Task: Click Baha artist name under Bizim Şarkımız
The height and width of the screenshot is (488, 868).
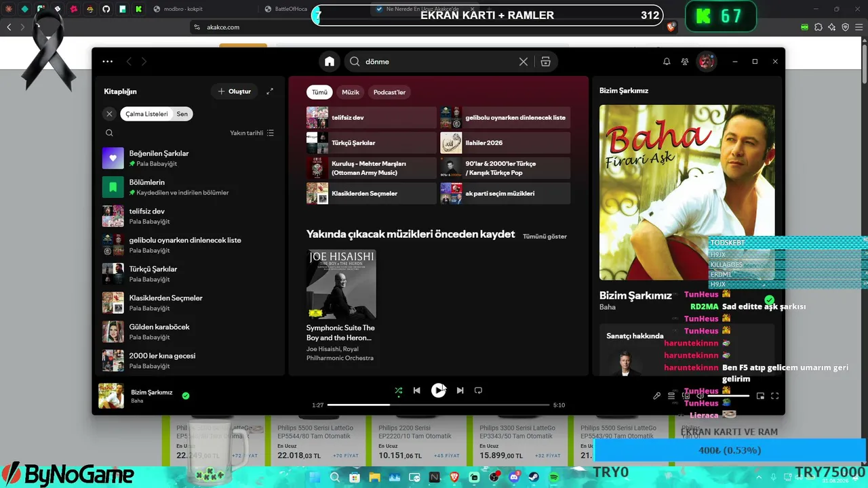Action: tap(608, 307)
